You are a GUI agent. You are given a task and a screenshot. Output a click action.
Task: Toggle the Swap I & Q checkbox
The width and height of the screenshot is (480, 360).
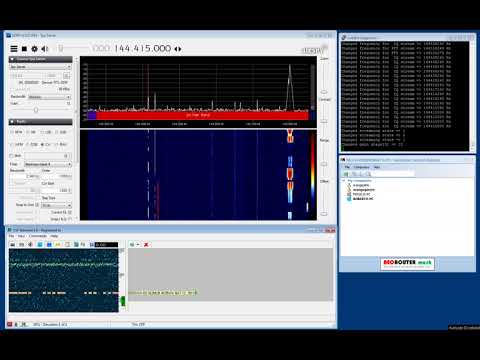point(70,219)
